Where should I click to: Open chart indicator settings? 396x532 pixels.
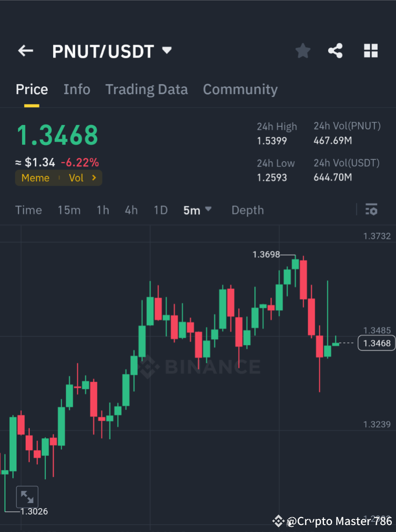click(x=372, y=209)
